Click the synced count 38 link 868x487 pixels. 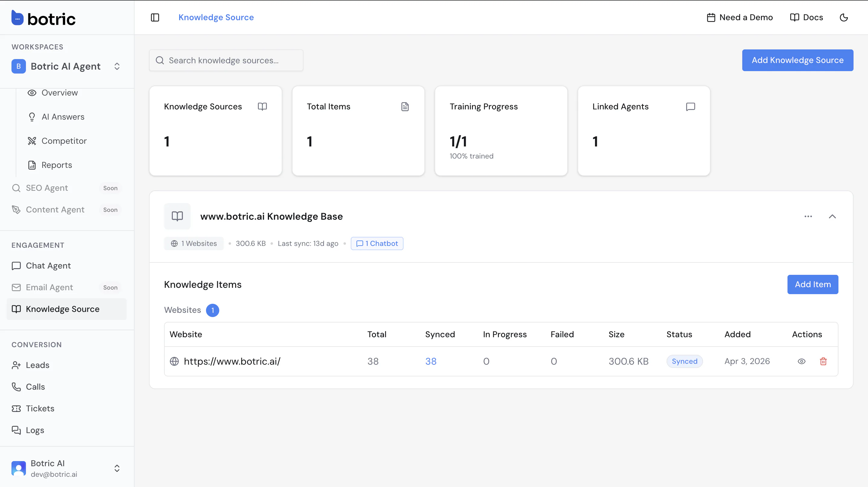coord(431,361)
